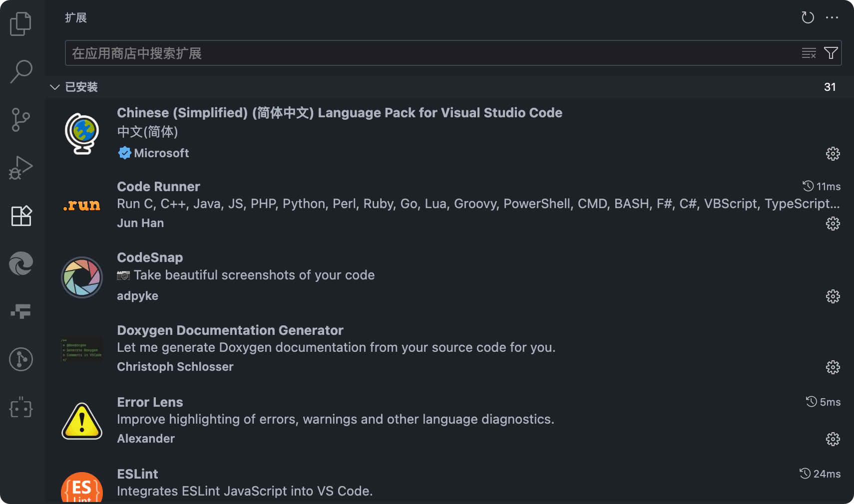Open the Search view in activity bar
This screenshot has width=854, height=504.
coord(21,71)
